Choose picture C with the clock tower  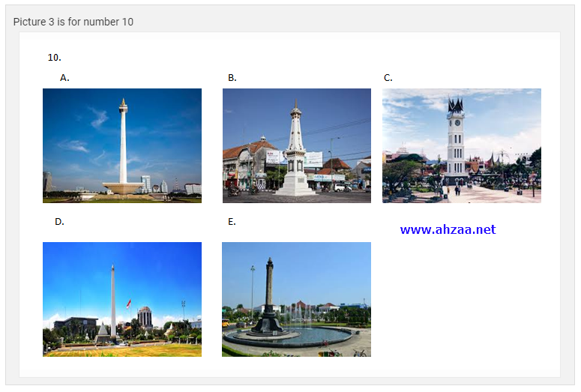462,145
